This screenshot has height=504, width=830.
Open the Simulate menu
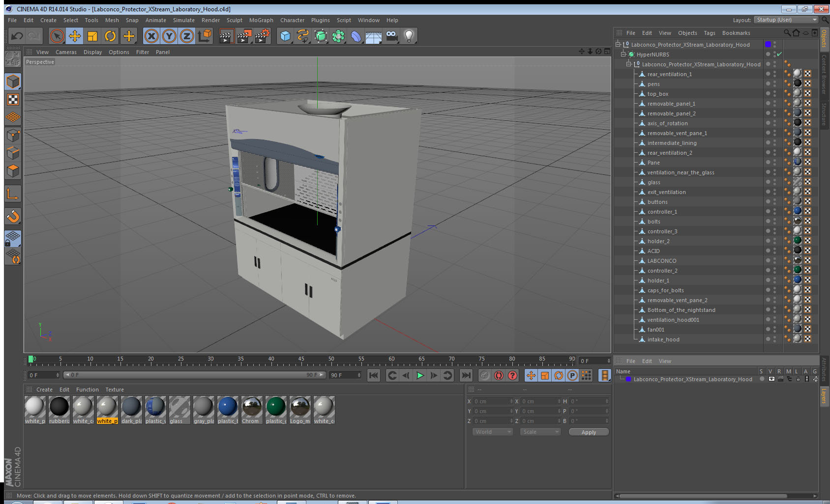(184, 20)
